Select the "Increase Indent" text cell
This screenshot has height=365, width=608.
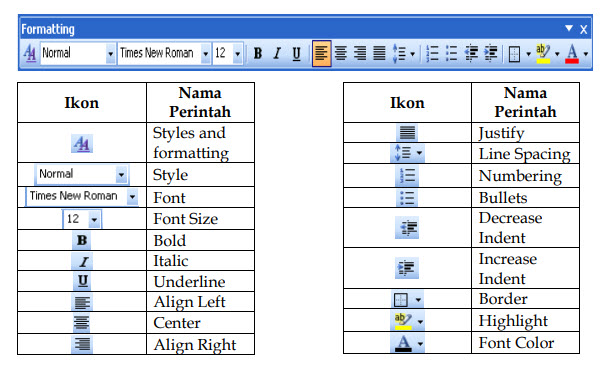[x=525, y=268]
